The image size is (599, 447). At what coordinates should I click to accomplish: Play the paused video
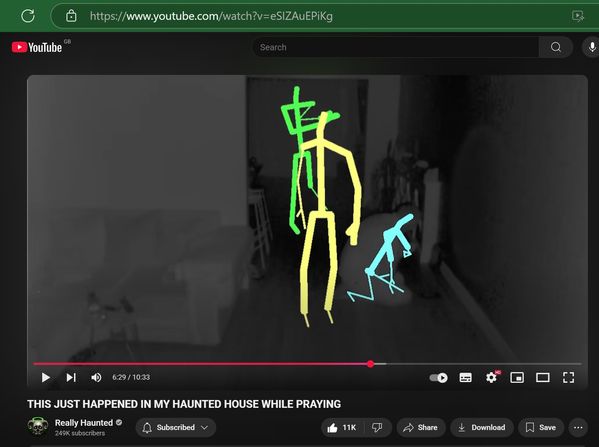[x=45, y=377]
